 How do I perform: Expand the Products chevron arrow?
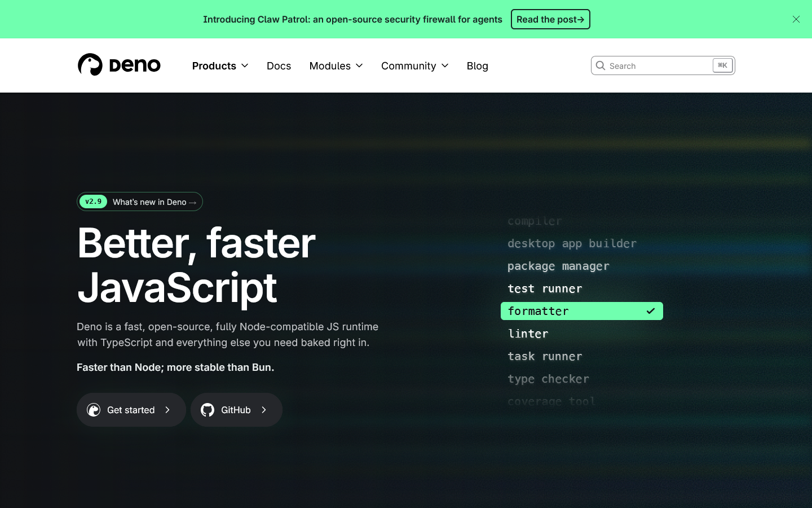pos(245,66)
